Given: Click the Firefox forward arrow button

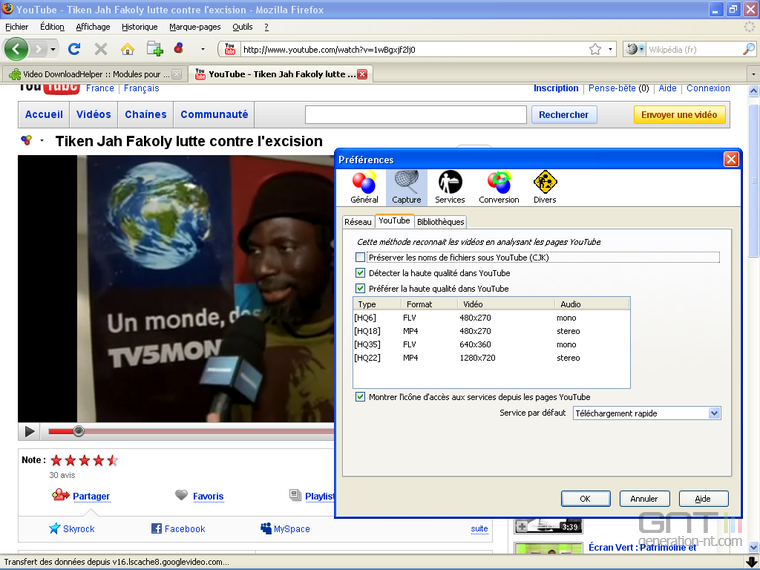Looking at the screenshot, I should click(38, 49).
